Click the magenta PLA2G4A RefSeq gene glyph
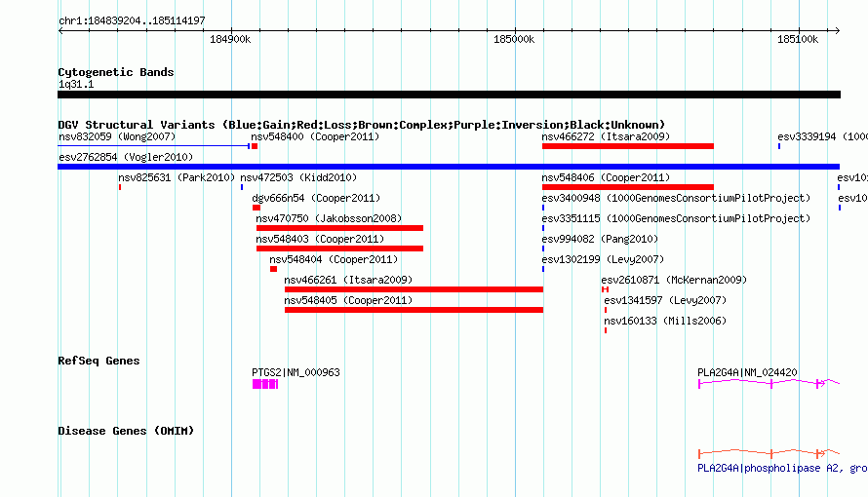The height and width of the screenshot is (497, 868). 769,383
